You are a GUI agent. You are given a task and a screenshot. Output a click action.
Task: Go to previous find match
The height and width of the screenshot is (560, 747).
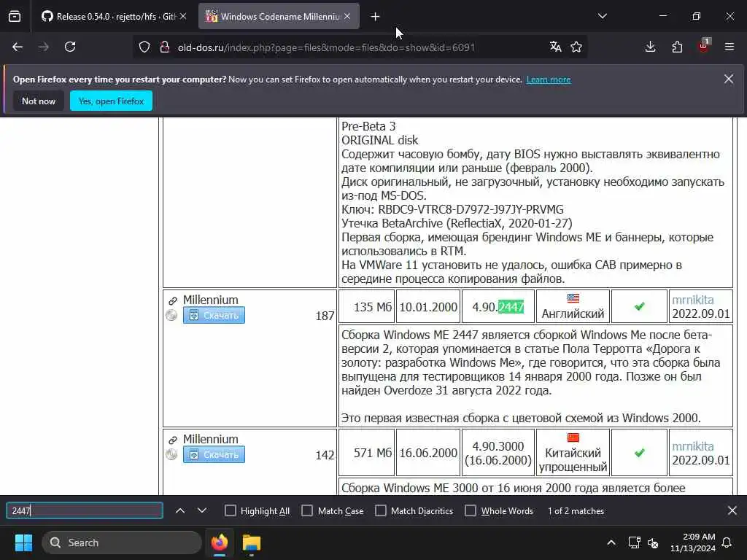180,510
